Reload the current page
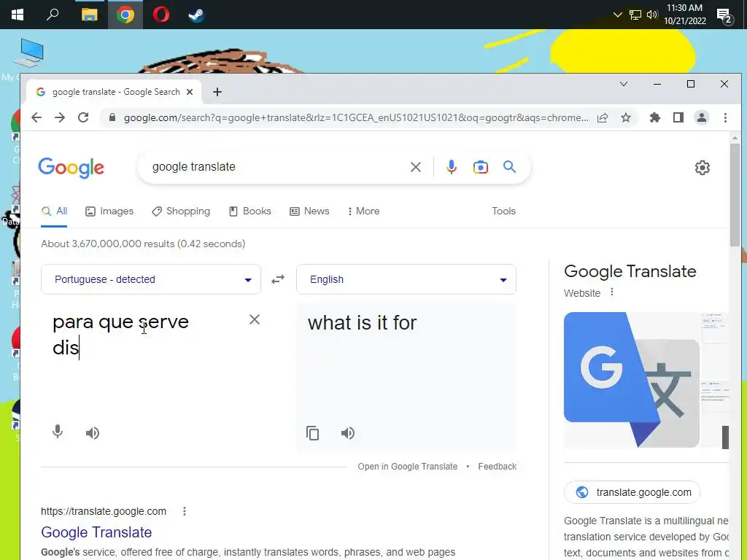 coord(83,117)
